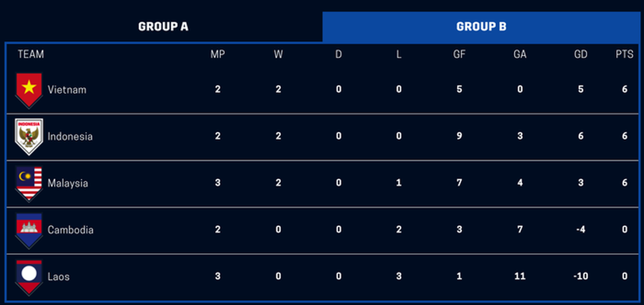Screen dimensions: 644x305
Task: Open the Vietnam team name link
Action: [x=67, y=89]
